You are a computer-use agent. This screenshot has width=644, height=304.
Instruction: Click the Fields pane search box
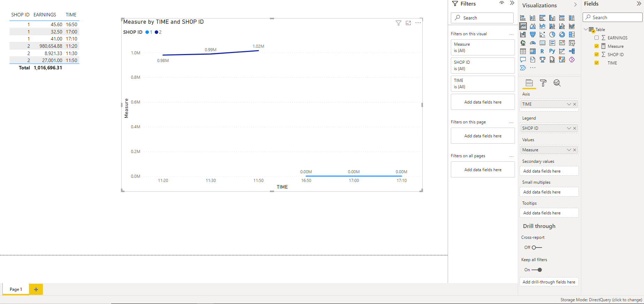[x=612, y=17]
